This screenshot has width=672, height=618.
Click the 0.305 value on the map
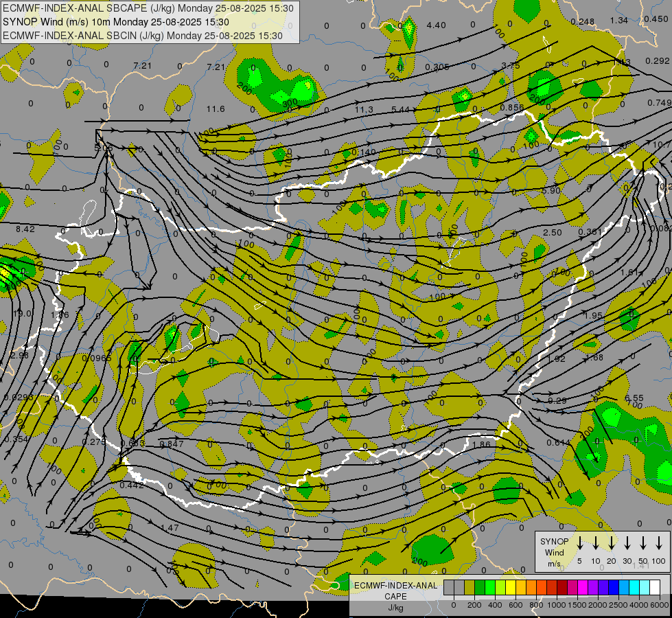point(437,67)
